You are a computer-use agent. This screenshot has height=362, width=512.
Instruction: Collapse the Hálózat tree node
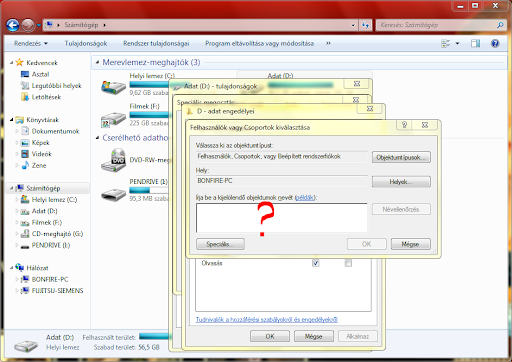click(x=12, y=268)
